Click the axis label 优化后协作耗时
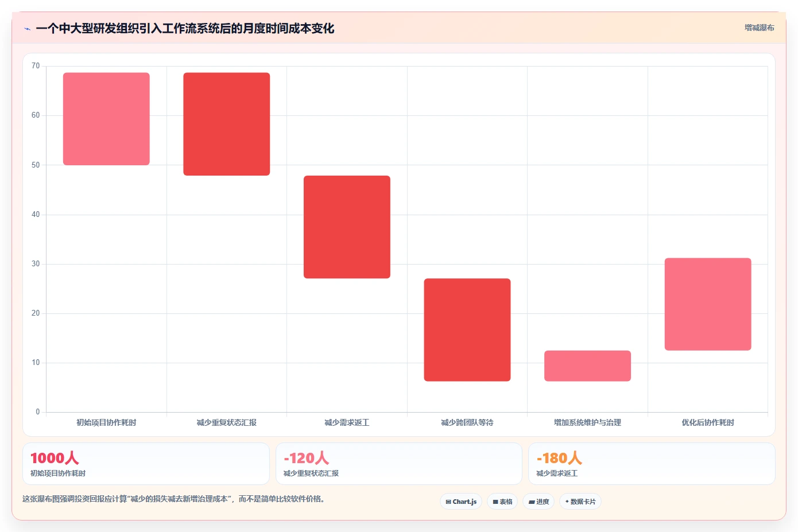This screenshot has height=532, width=798. (708, 422)
